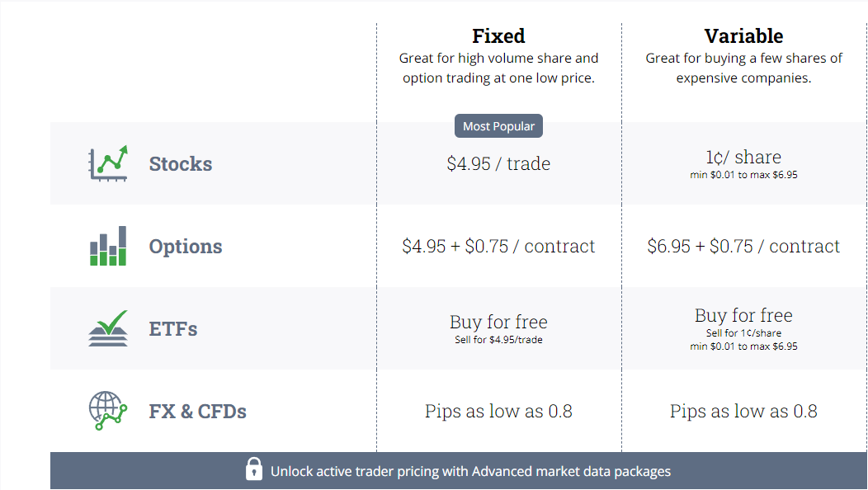
Task: Click the ETFs checkmark stack icon
Action: [x=108, y=328]
